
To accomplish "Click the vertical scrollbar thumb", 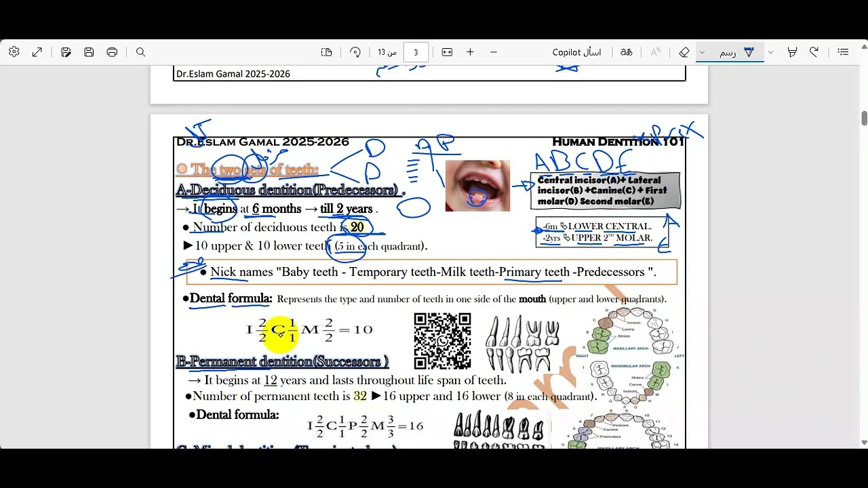I will [864, 118].
